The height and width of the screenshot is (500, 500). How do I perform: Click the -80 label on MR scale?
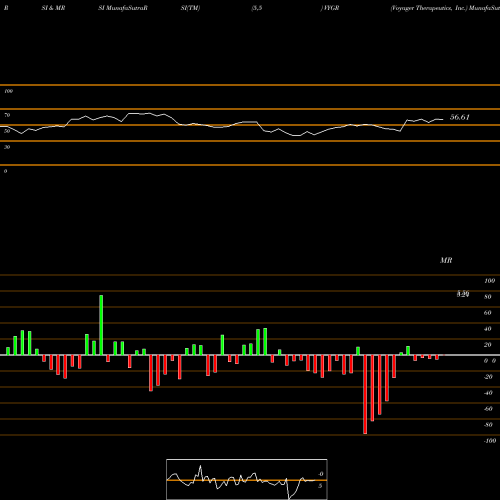click(x=488, y=425)
